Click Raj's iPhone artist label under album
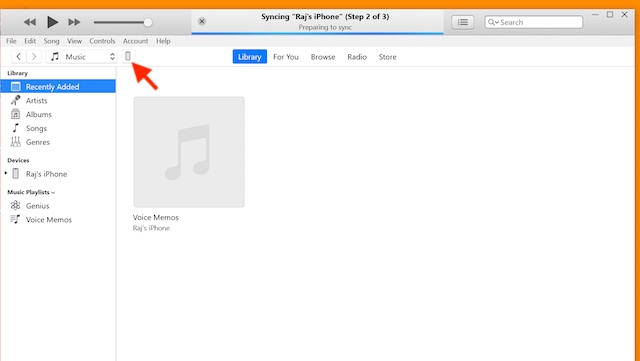This screenshot has width=640, height=361. pos(151,228)
